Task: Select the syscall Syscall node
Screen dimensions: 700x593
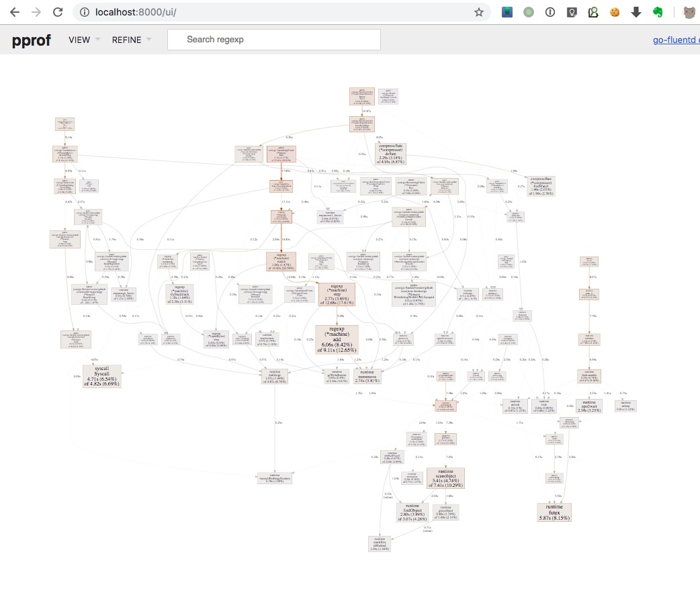Action: click(x=101, y=376)
